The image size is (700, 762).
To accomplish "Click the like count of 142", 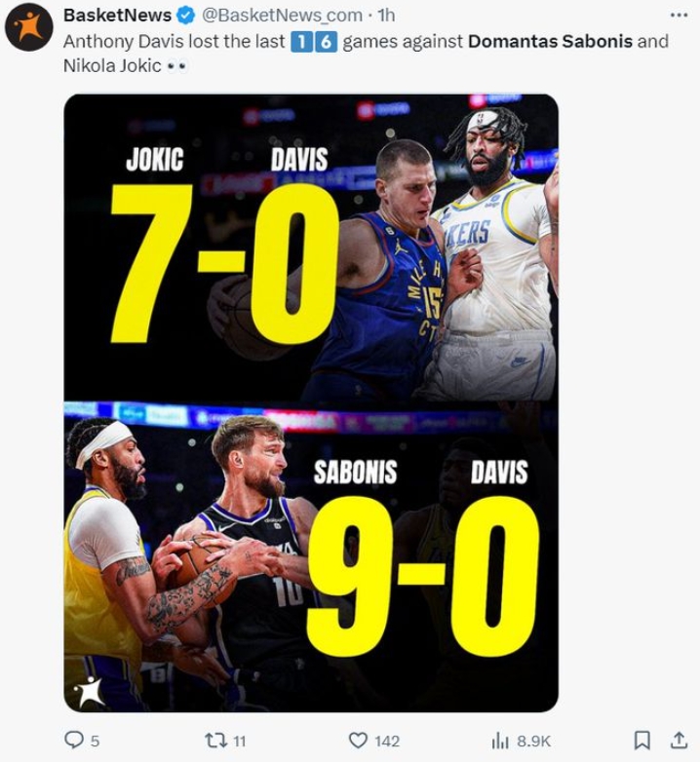I will coord(387,742).
